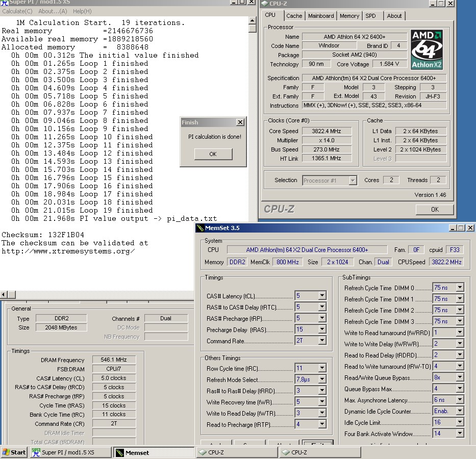Screen dimensions: 476x459
Task: Expand the RAS# to CAS# Delay dropdown
Action: 322,307
